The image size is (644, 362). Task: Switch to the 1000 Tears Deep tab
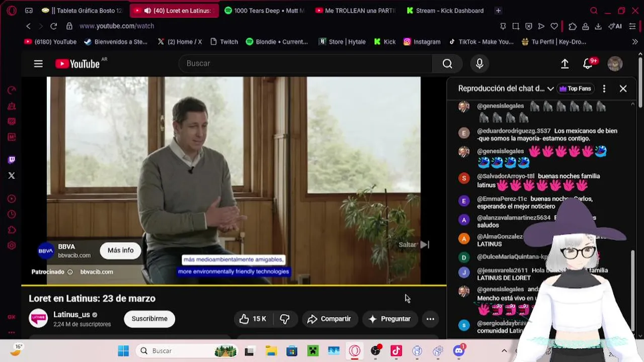(x=264, y=11)
